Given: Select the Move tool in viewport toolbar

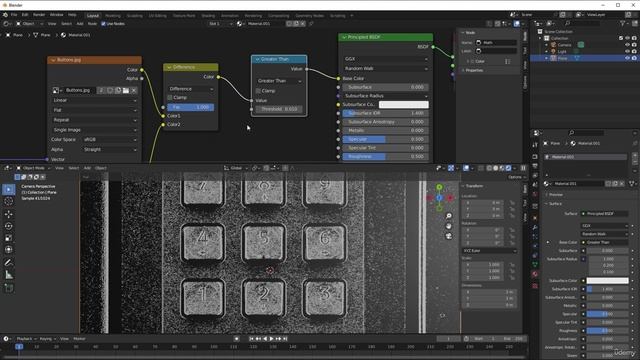Looking at the screenshot, I should pos(9,214).
